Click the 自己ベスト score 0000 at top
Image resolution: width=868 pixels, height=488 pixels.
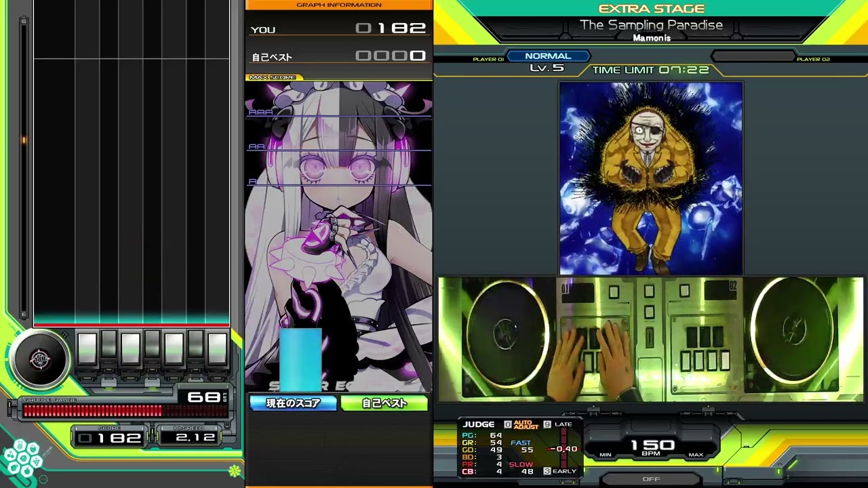point(391,56)
